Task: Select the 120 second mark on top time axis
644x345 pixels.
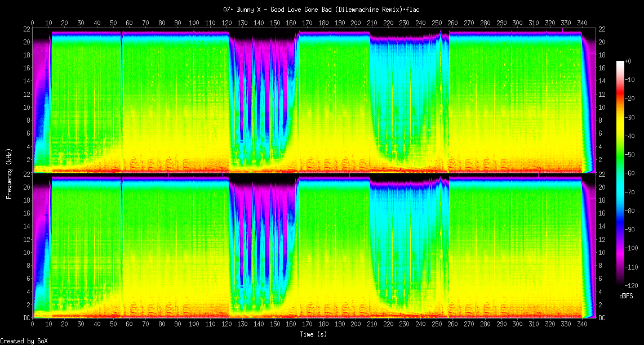Action: tap(226, 23)
